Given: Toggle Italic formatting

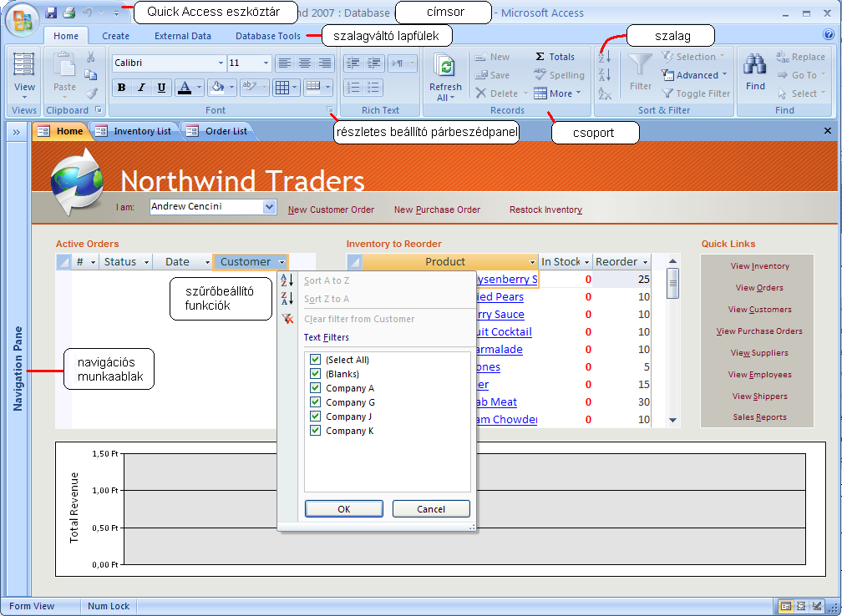Looking at the screenshot, I should 141,88.
